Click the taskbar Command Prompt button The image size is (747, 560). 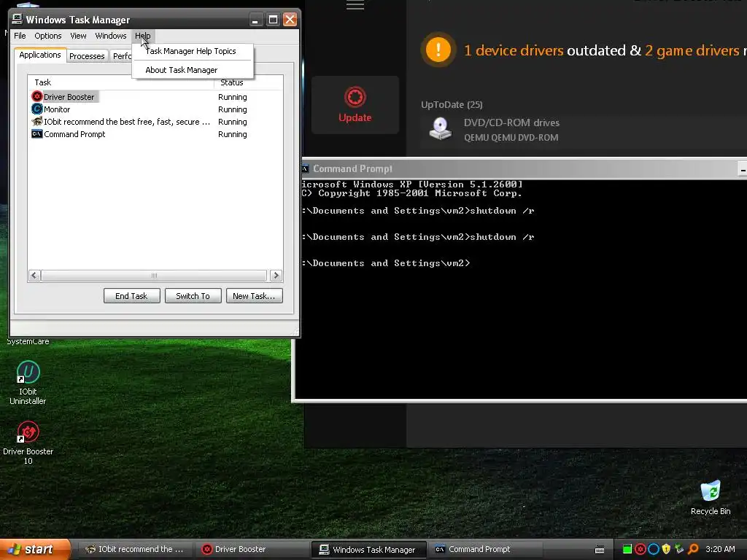(x=486, y=549)
